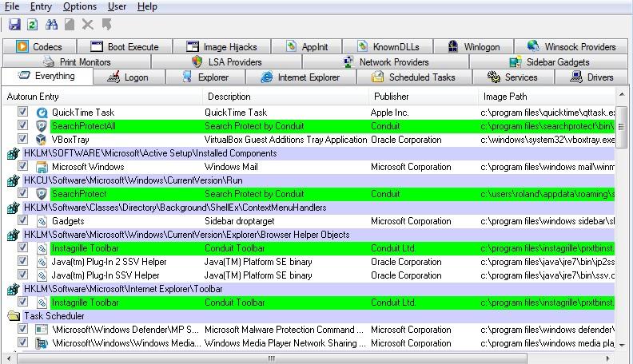Open the File menu
The width and height of the screenshot is (633, 364).
12,6
